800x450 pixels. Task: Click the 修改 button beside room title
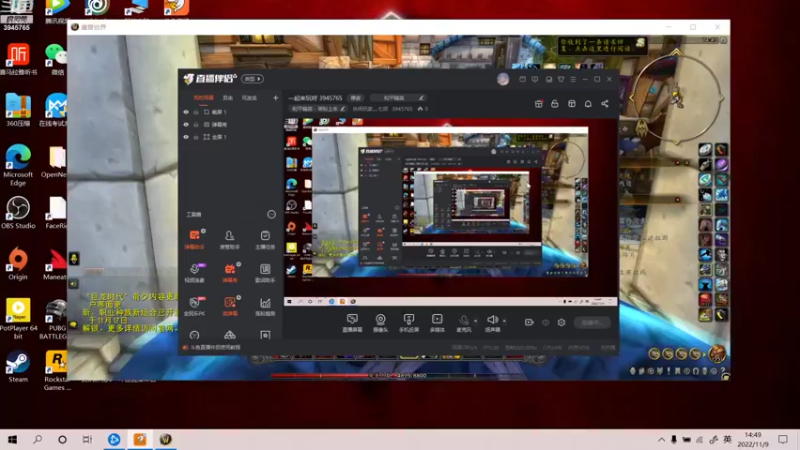click(x=356, y=98)
